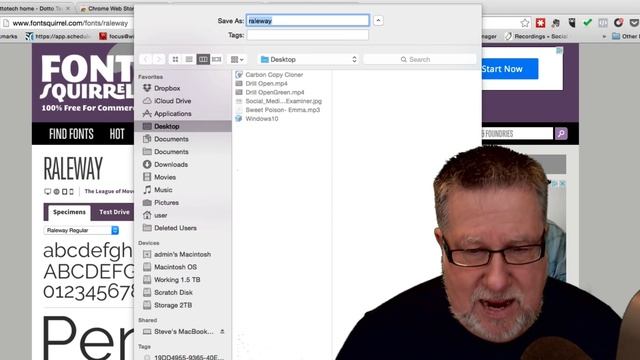Screen dimensions: 640x360
Task: Eject Steve's MacBook shared device
Action: 222,331
